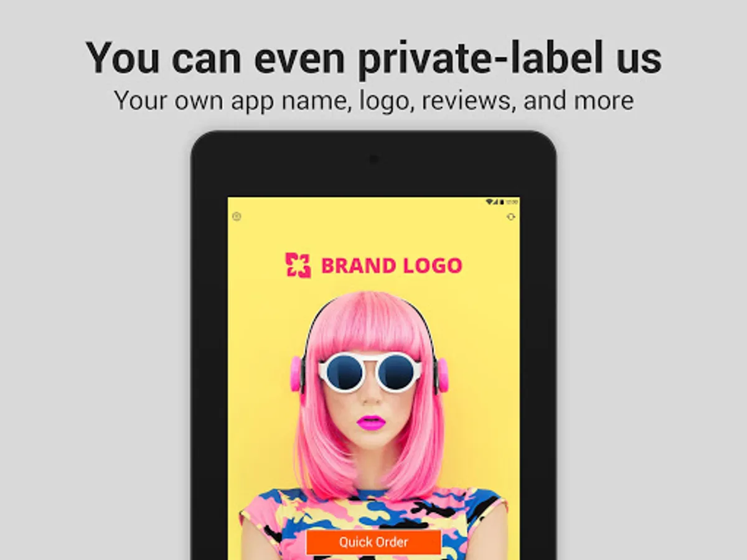
Task: Tap the battery status icon
Action: (x=502, y=202)
